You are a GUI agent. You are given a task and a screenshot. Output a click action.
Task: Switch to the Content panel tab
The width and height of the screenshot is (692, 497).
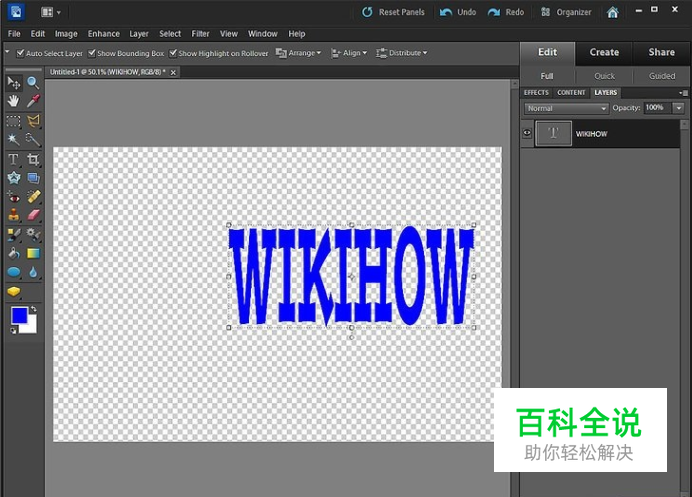click(571, 93)
